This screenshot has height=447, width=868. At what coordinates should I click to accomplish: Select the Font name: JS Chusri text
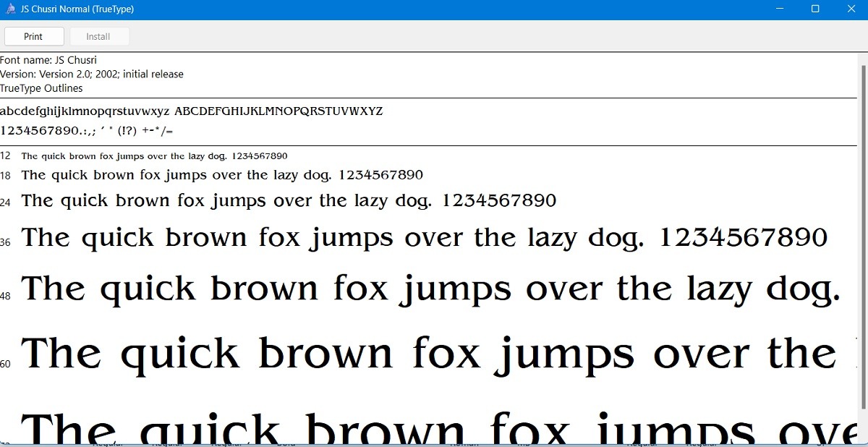pos(48,60)
